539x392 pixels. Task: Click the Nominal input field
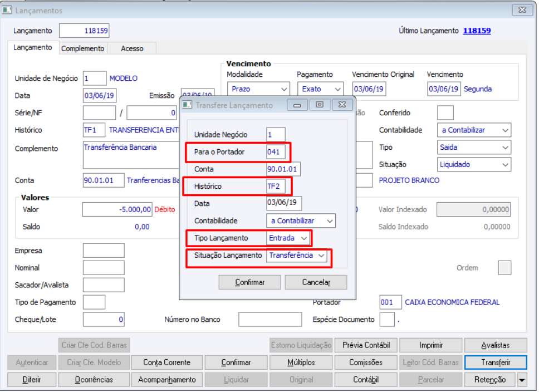pos(104,268)
